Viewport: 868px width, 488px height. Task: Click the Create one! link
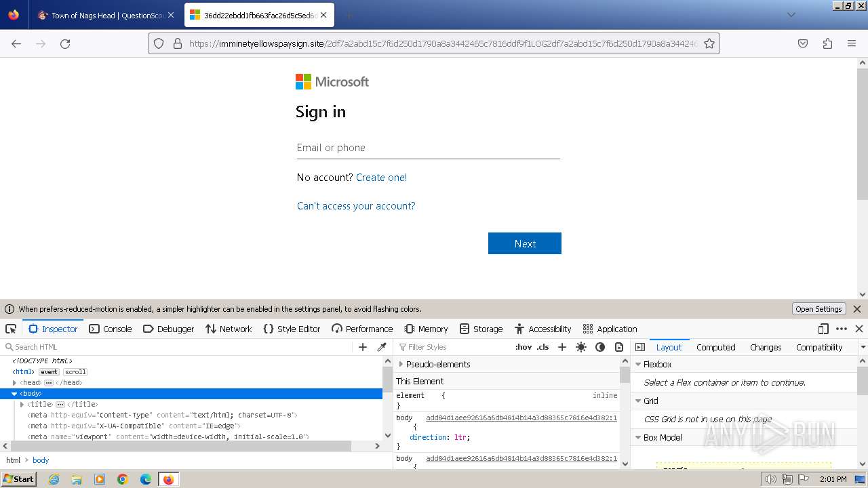[381, 178]
